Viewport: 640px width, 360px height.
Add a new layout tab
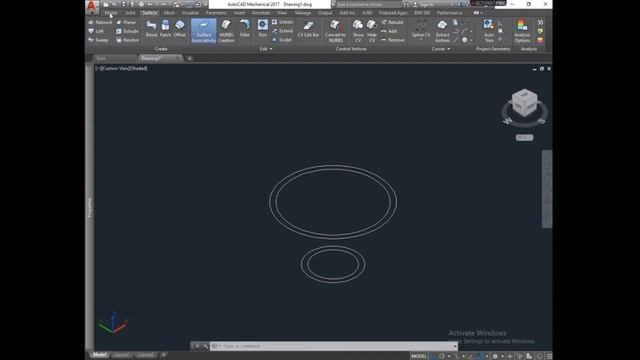coord(163,355)
